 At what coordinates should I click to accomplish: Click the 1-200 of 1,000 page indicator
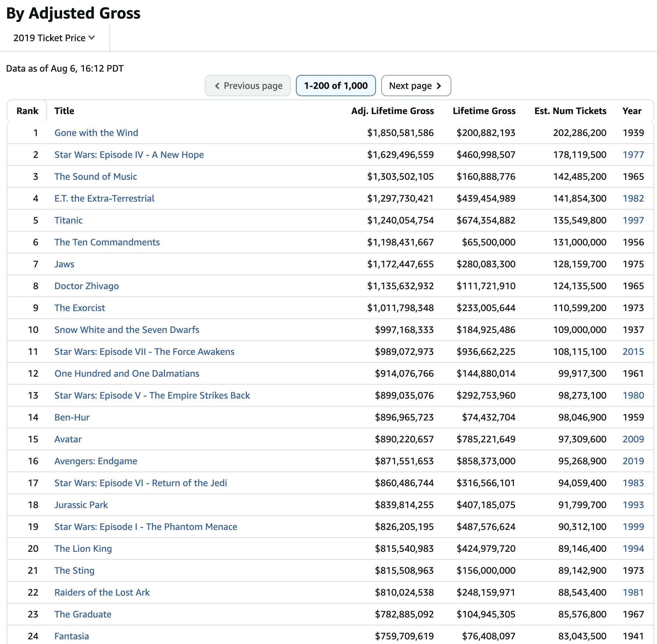[336, 86]
